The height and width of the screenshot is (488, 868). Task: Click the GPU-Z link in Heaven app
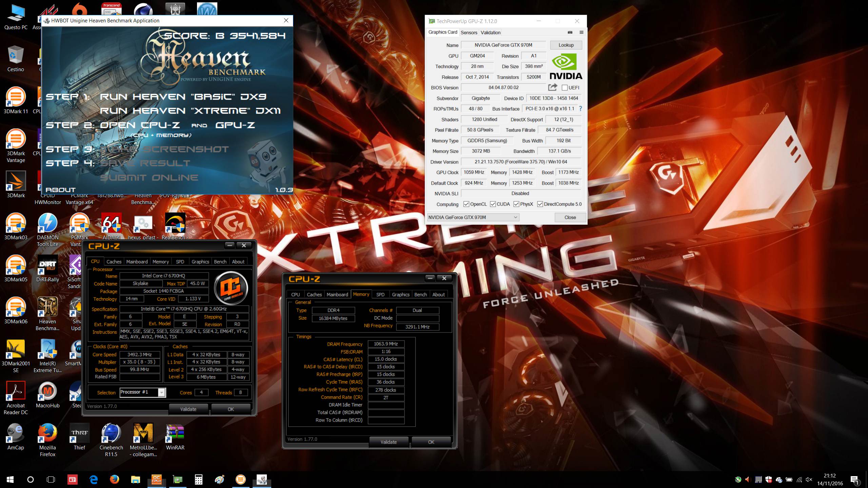pyautogui.click(x=235, y=125)
